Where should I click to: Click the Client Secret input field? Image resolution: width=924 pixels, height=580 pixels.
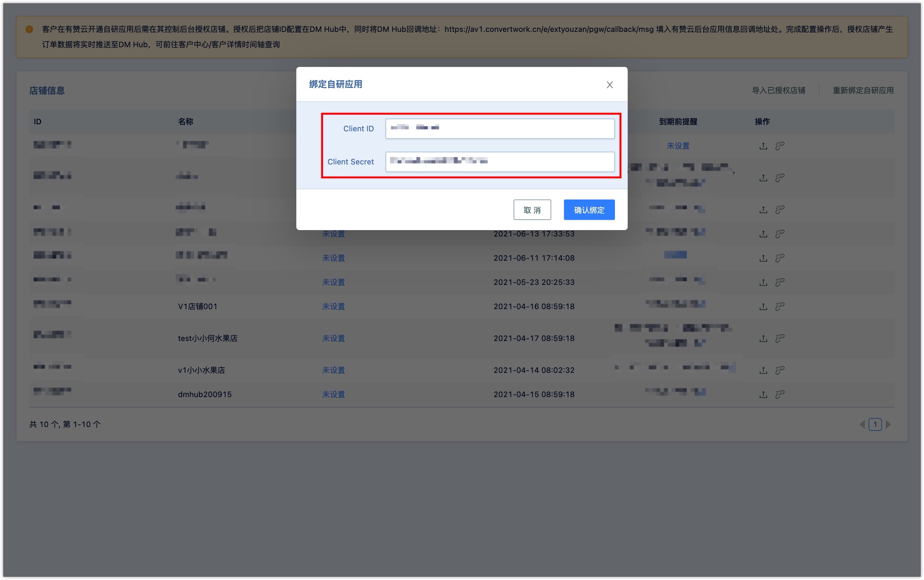point(500,162)
